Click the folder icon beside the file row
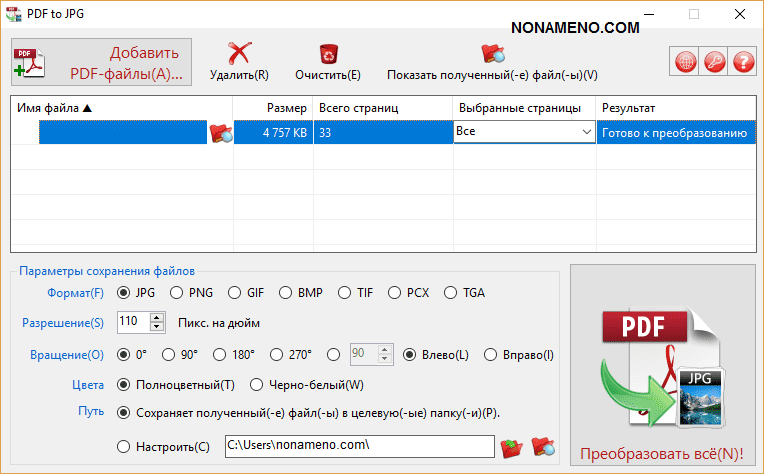 (221, 133)
